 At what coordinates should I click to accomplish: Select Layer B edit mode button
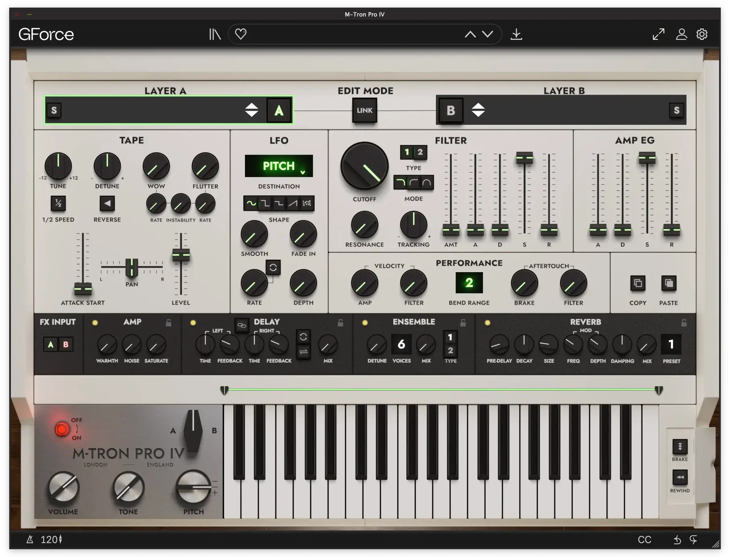(x=450, y=110)
